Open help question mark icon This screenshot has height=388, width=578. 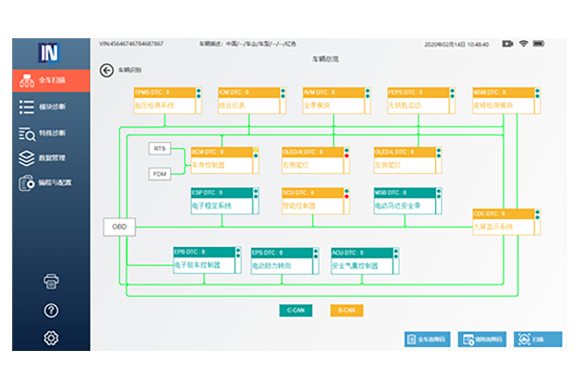(x=51, y=311)
